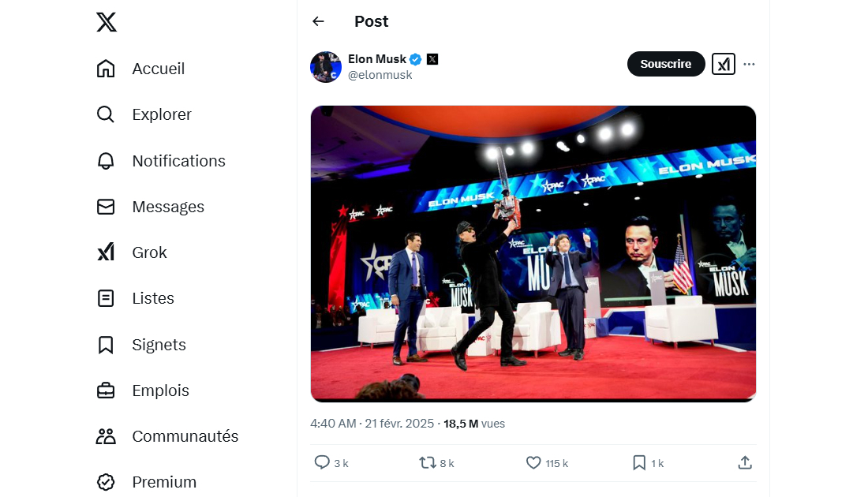This screenshot has height=497, width=868.
Task: Open Accueil in the sidebar
Action: (158, 69)
